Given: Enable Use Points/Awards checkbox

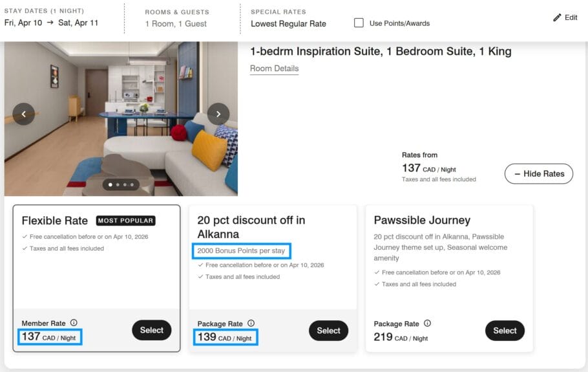Looking at the screenshot, I should 359,23.
